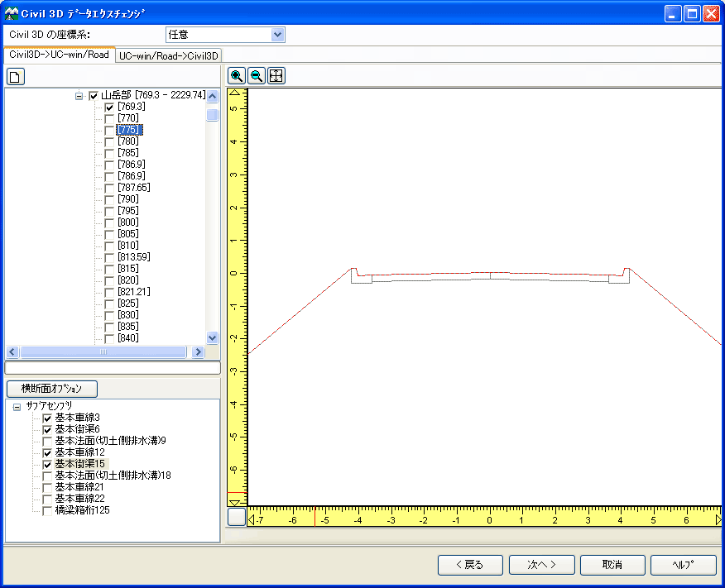Click the square button at the ruler corner
Viewport: 725px width, 588px height.
tap(237, 516)
